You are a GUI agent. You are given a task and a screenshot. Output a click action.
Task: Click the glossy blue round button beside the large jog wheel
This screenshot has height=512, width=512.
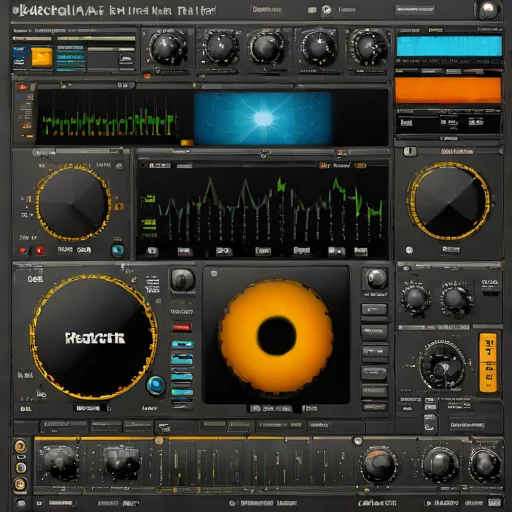coord(156,385)
